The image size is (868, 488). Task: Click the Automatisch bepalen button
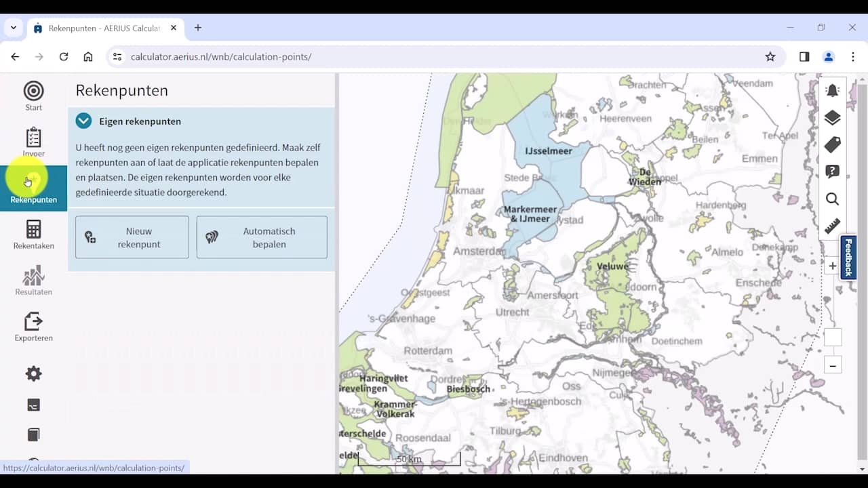point(262,237)
